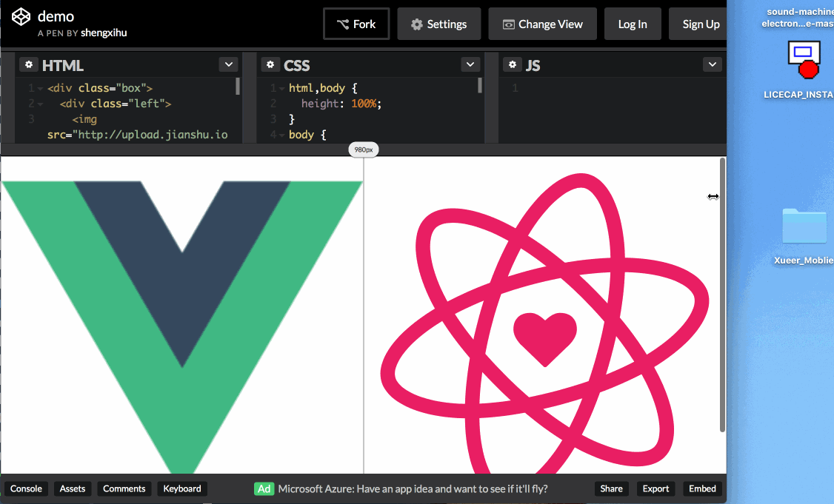Open the Console panel
Image resolution: width=834 pixels, height=504 pixels.
[x=26, y=488]
